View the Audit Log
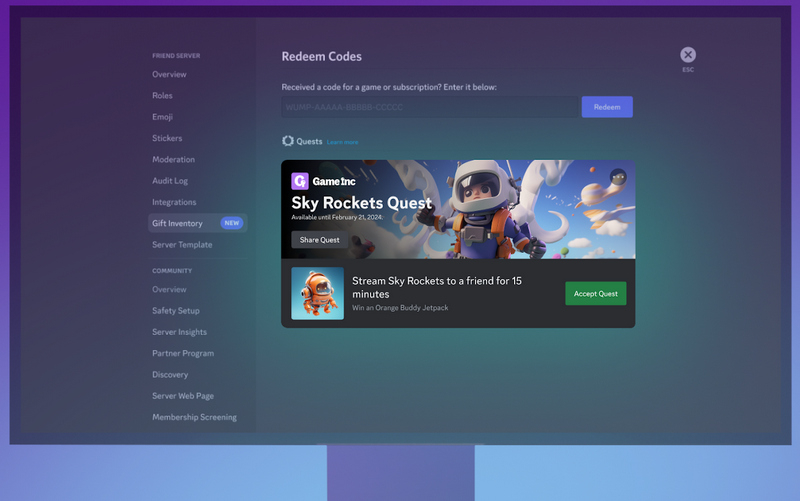800x501 pixels. pyautogui.click(x=170, y=181)
